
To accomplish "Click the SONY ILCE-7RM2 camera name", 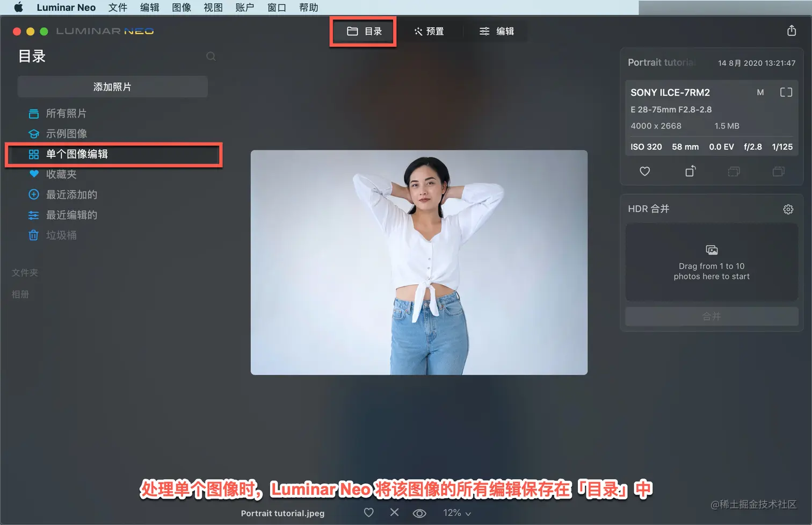I will [x=670, y=92].
